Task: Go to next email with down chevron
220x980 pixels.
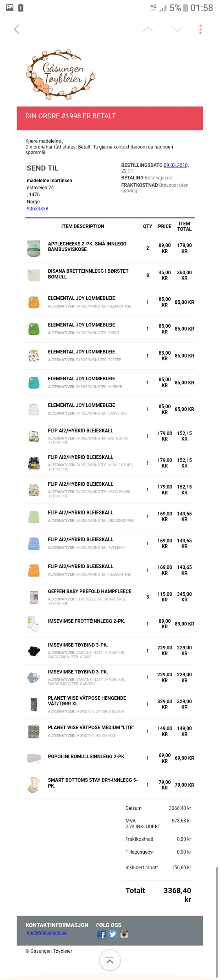Action: tap(177, 29)
